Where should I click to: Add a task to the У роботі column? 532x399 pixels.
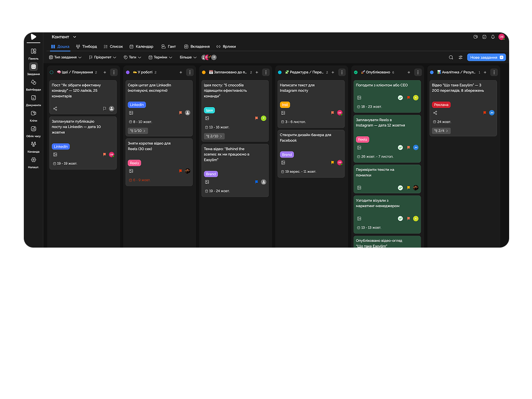point(181,72)
